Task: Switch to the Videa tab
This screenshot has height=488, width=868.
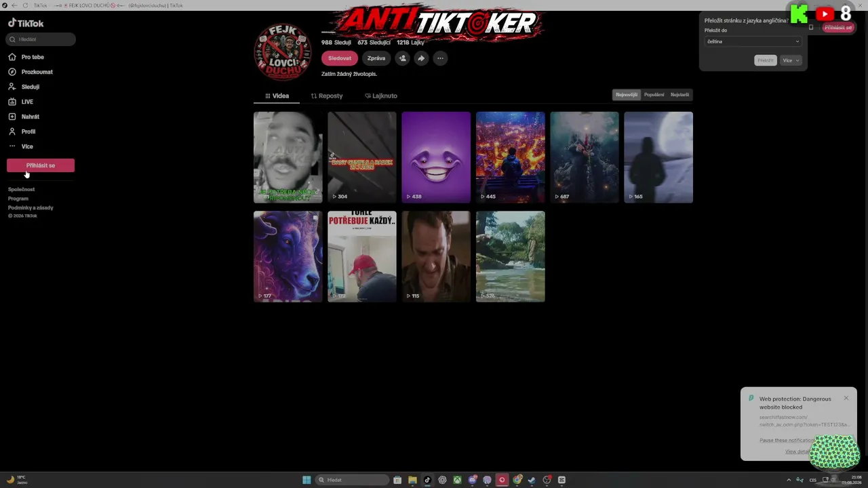Action: click(x=277, y=96)
